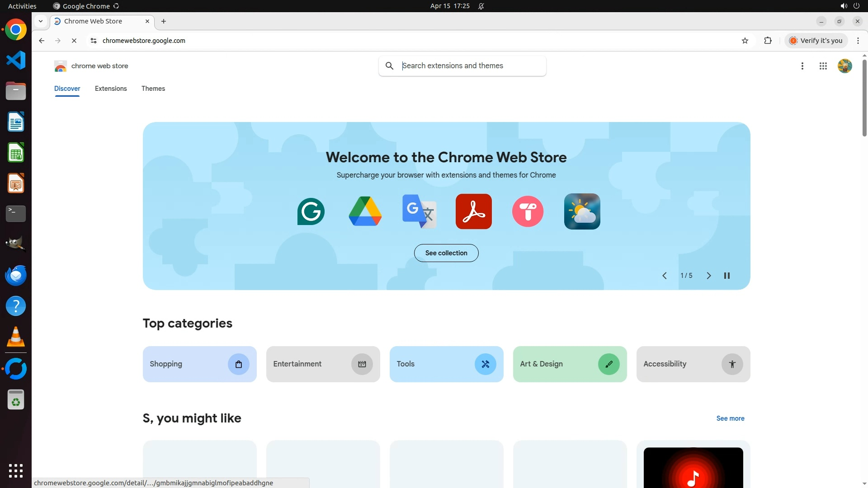
Task: Switch to the Themes tab
Action: click(153, 89)
